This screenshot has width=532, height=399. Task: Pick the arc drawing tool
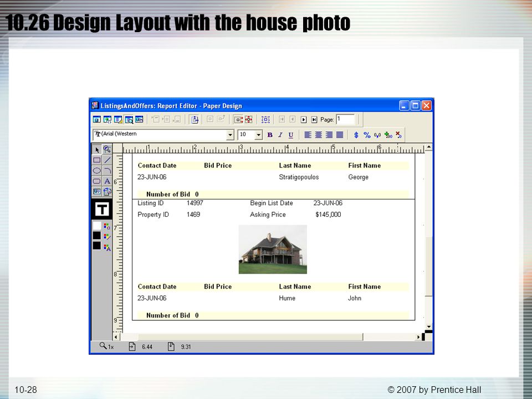pos(107,170)
